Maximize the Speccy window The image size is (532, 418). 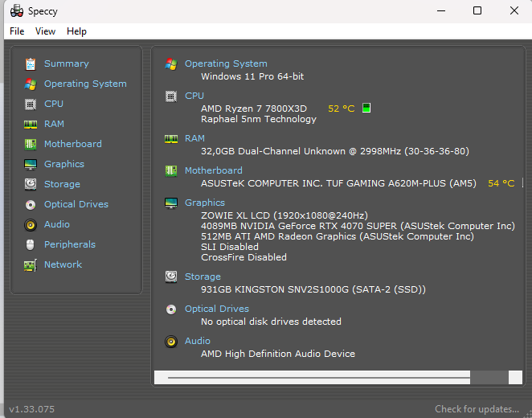tap(477, 10)
